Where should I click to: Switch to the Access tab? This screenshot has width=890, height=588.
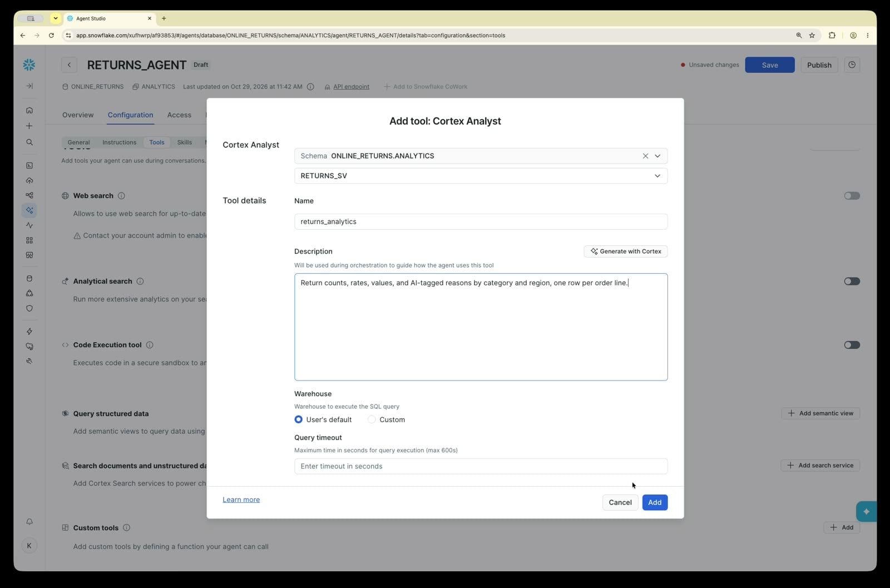179,115
